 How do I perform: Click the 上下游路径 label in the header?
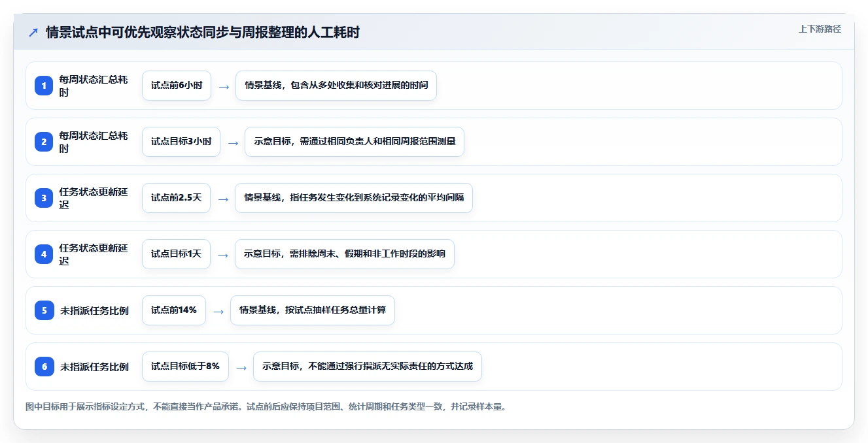pos(820,29)
